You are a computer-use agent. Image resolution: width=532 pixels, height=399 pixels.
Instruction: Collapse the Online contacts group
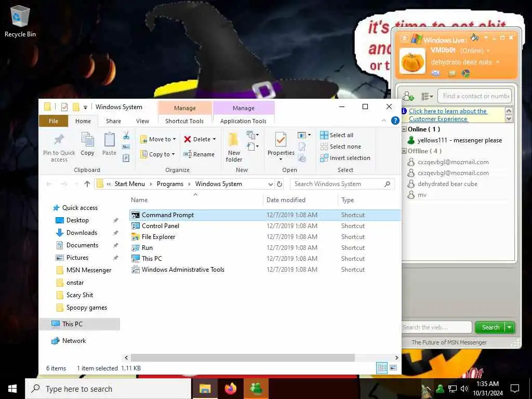[x=404, y=129]
